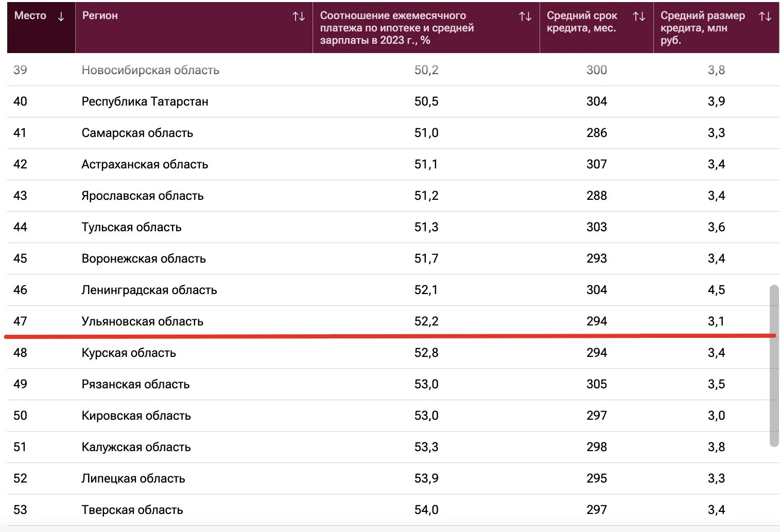780x532 pixels.
Task: Click the Липецкая область region name
Action: pyautogui.click(x=133, y=478)
